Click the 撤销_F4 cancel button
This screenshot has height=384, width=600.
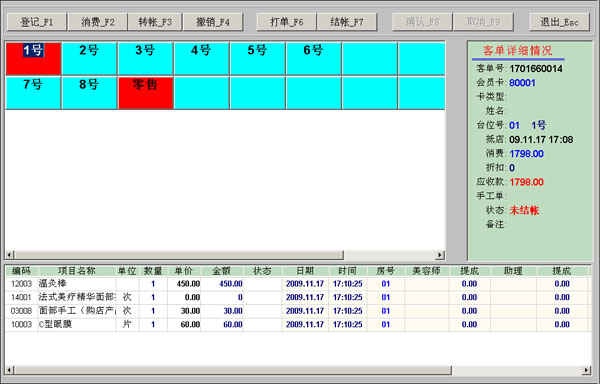click(213, 22)
